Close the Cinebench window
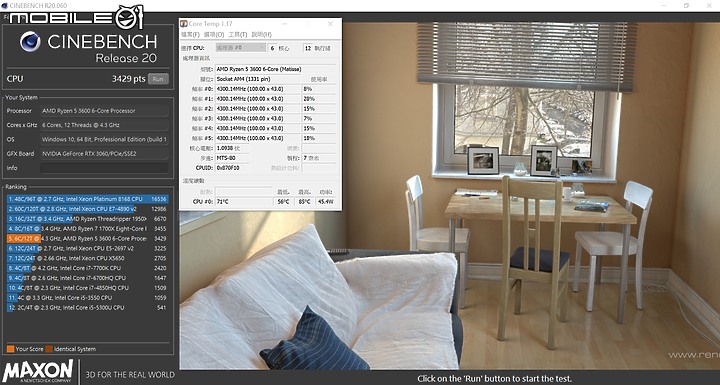The width and height of the screenshot is (720, 385). tap(708, 6)
